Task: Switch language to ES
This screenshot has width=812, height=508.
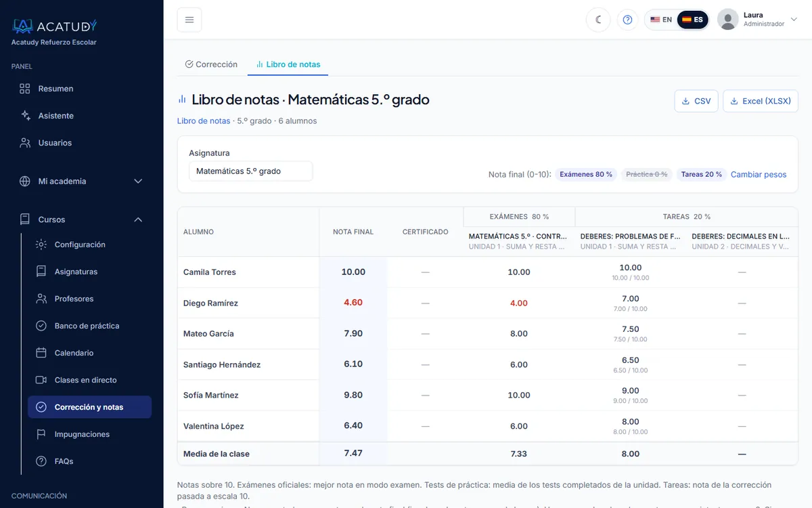Action: coord(692,20)
